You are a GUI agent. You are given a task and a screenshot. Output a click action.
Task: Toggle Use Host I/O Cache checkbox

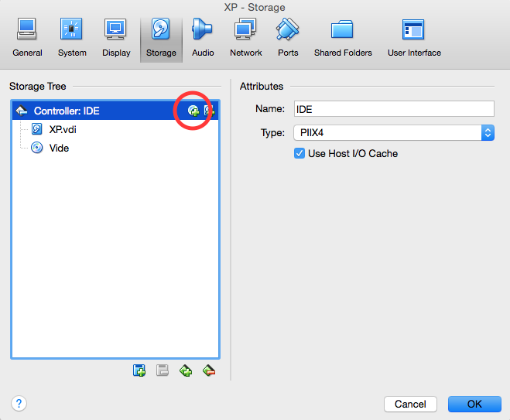tap(299, 153)
